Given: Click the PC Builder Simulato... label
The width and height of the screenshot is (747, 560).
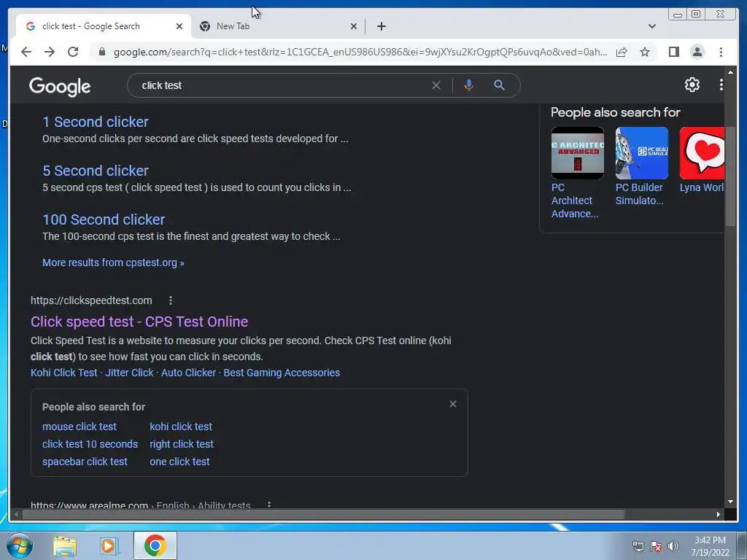Looking at the screenshot, I should pyautogui.click(x=639, y=194).
